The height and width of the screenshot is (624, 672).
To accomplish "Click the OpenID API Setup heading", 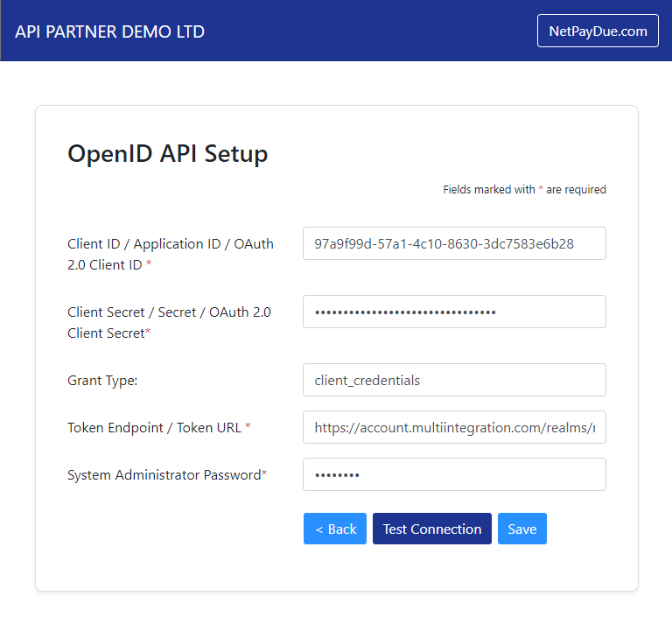I will click(167, 154).
